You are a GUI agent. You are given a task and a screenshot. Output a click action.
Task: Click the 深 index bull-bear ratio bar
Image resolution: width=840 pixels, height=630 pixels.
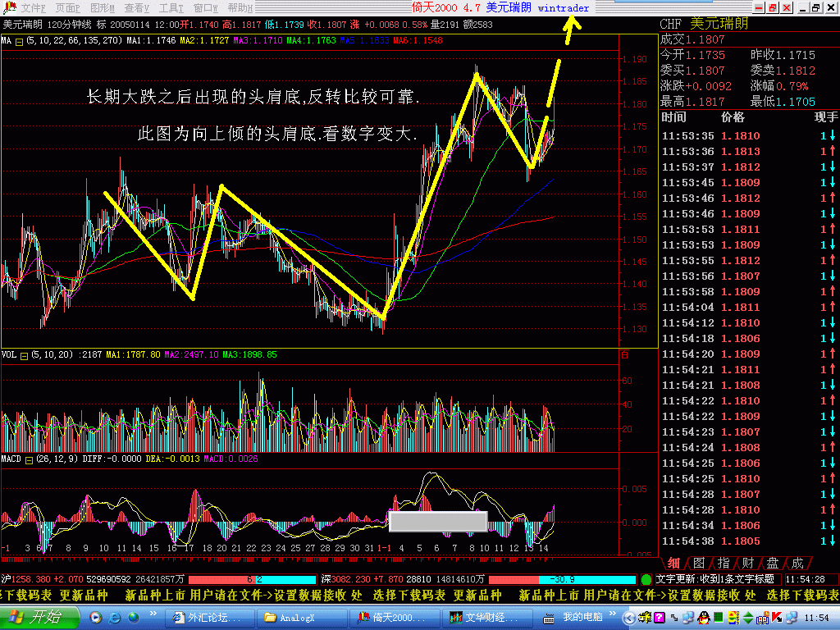[x=562, y=580]
